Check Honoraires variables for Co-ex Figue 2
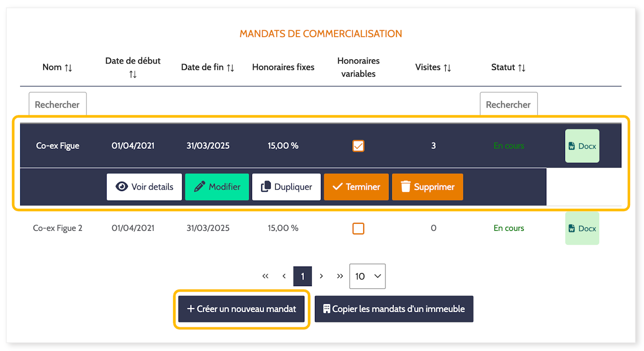The height and width of the screenshot is (351, 644). (x=358, y=228)
